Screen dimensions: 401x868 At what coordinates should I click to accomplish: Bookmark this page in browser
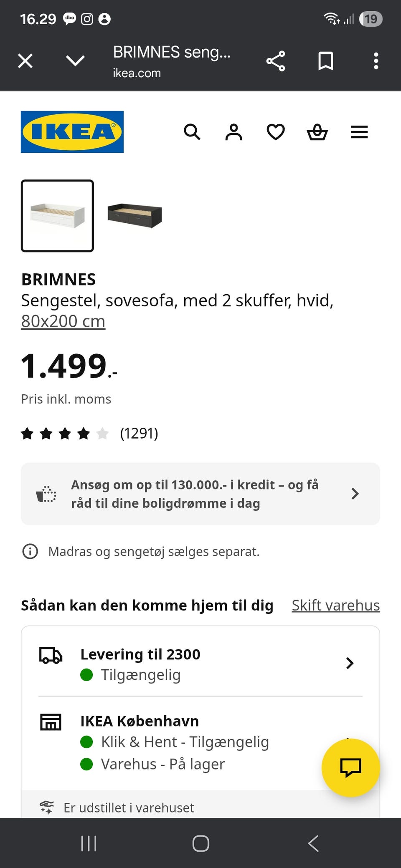point(326,61)
